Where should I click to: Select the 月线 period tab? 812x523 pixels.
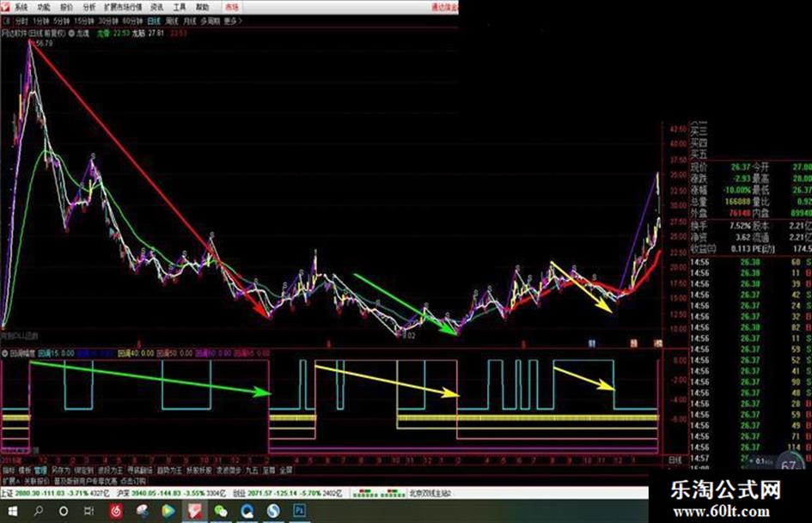(190, 21)
